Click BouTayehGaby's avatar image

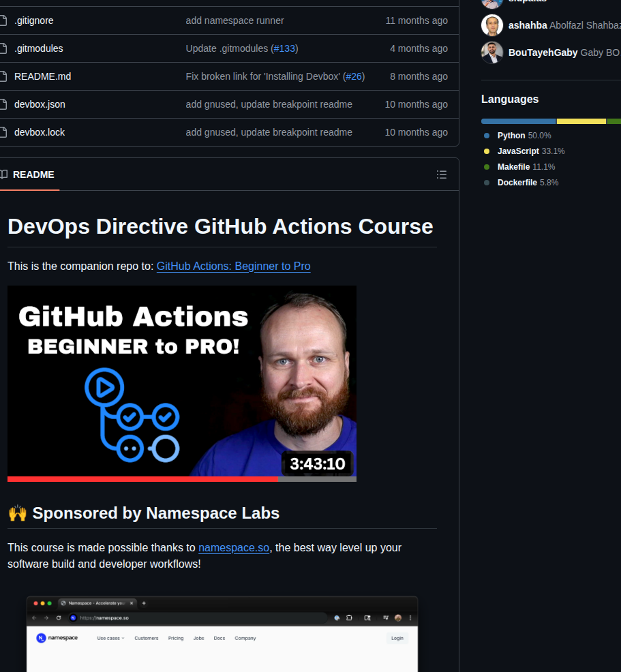point(492,52)
